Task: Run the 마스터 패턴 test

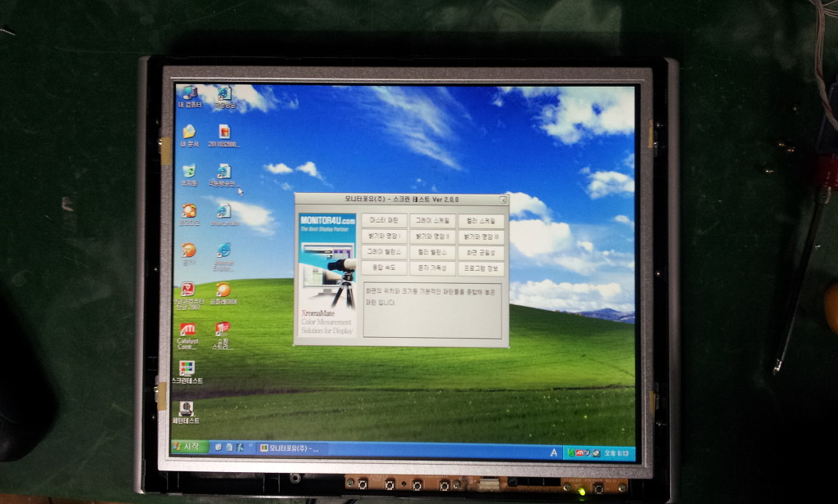Action: (384, 221)
